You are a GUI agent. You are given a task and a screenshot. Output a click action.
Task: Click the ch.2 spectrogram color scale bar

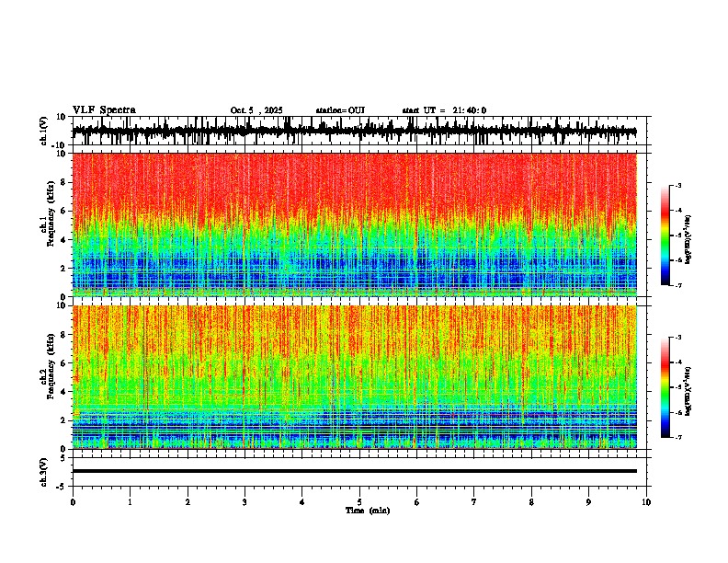point(665,387)
